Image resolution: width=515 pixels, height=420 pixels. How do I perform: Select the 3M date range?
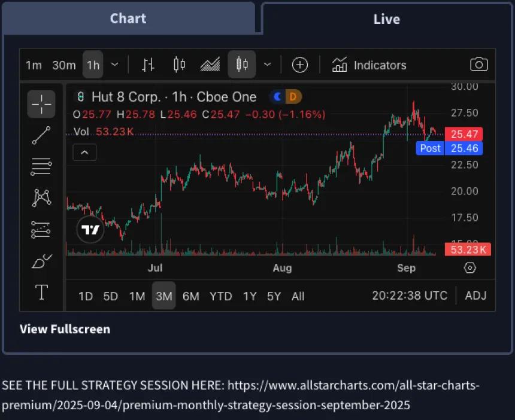point(164,296)
